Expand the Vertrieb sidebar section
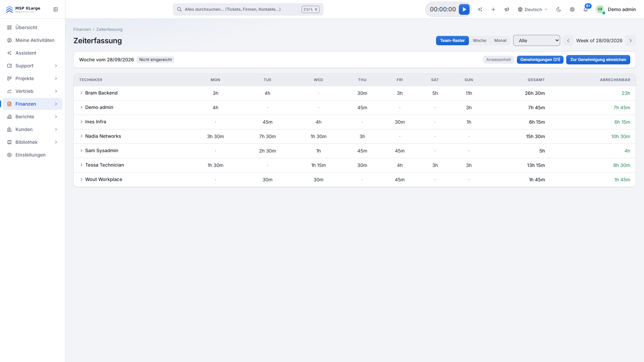 click(x=33, y=91)
